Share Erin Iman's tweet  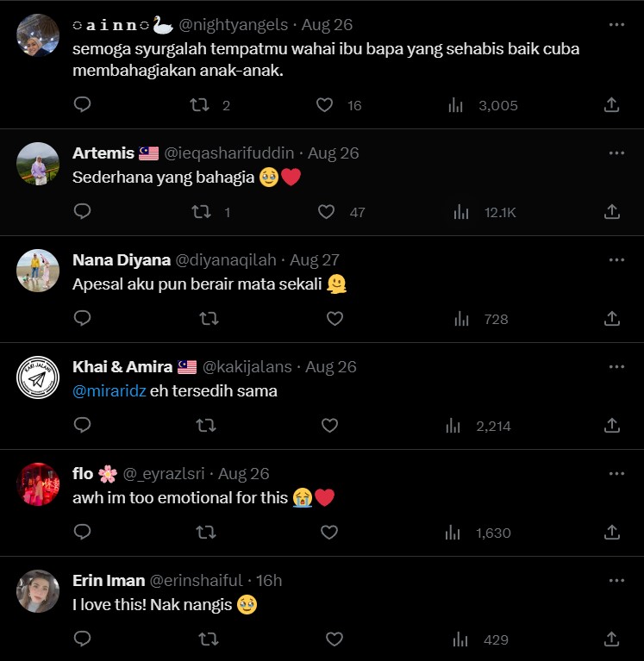(611, 639)
